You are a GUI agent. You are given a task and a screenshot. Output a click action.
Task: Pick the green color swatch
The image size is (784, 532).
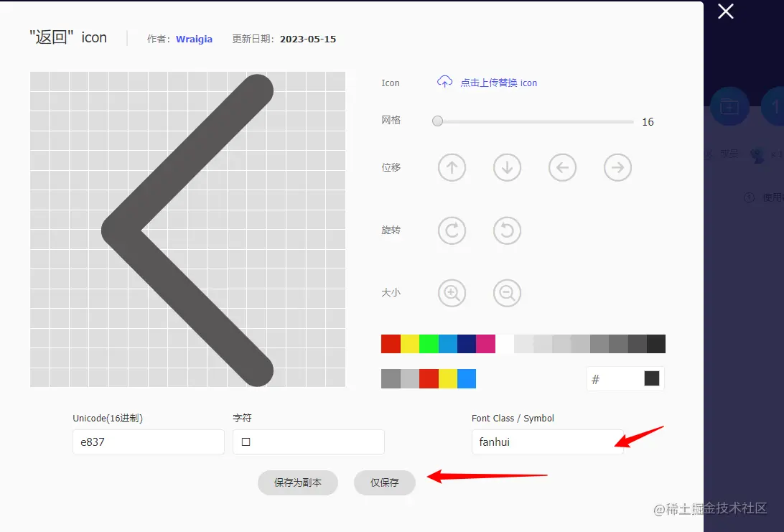[x=429, y=344]
